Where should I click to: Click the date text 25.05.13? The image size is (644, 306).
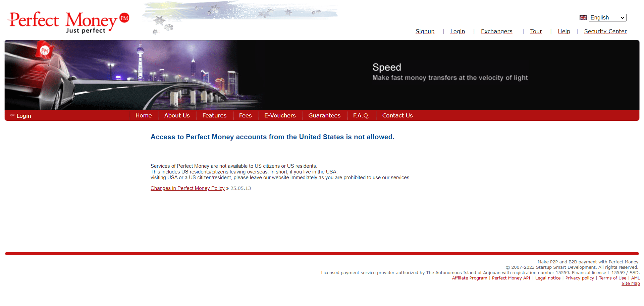click(240, 188)
